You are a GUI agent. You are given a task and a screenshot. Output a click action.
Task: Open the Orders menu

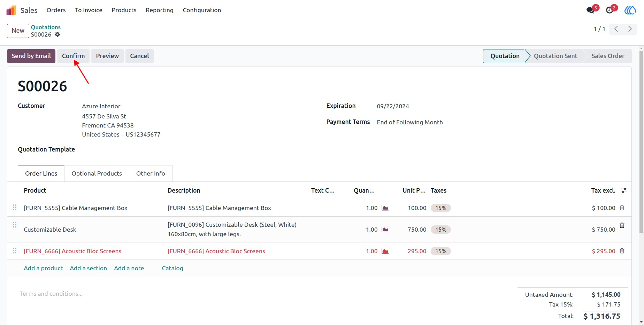click(56, 10)
